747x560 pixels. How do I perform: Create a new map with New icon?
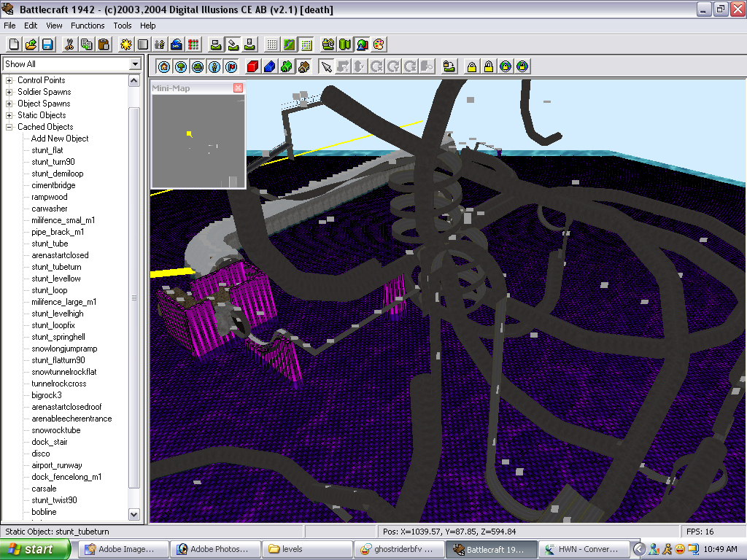pyautogui.click(x=14, y=44)
